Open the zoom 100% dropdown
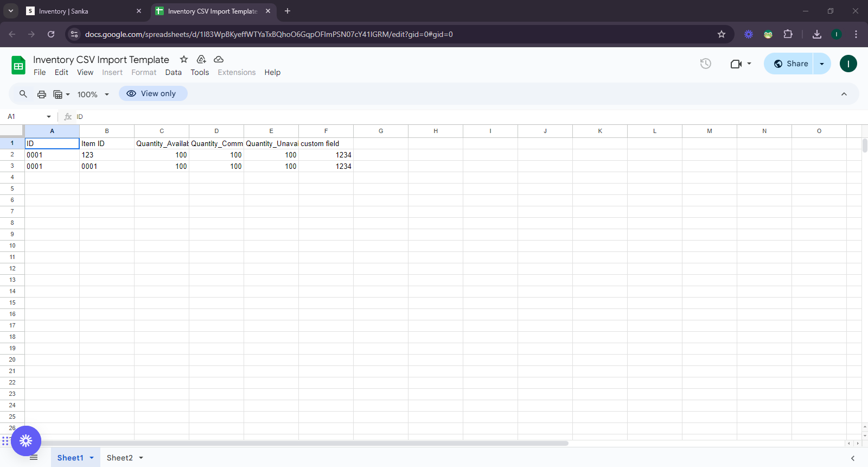 click(93, 94)
